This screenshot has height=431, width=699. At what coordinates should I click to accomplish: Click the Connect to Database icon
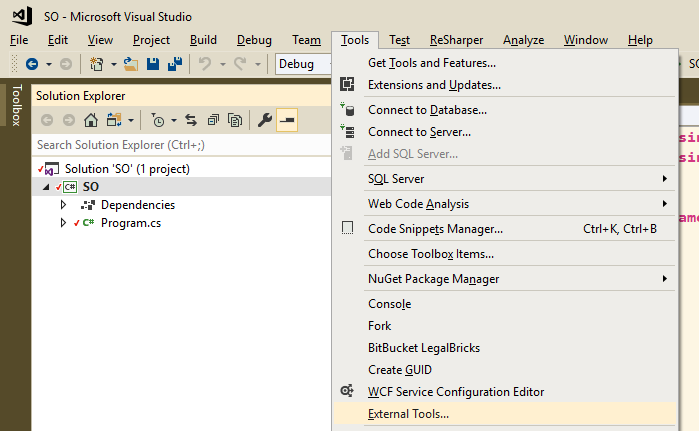click(347, 109)
